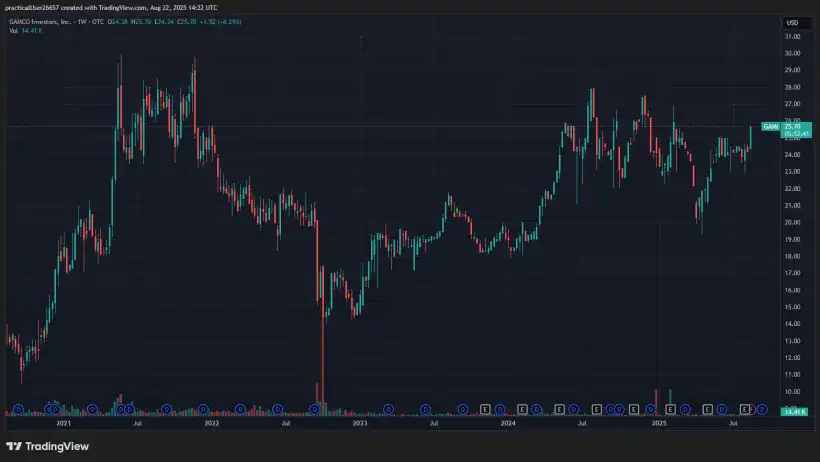
Task: Open the USD currency selector
Action: click(x=792, y=22)
